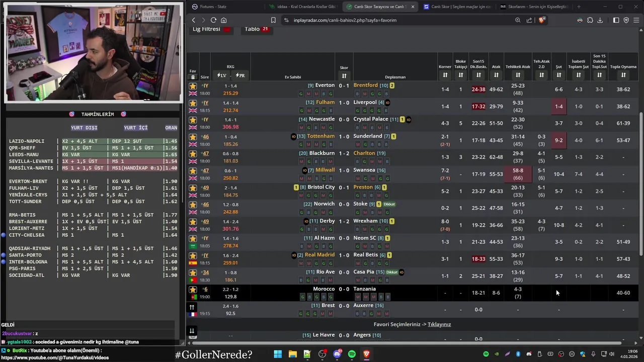Image resolution: width=644 pixels, height=362 pixels.
Task: Toggle favorite star for Newcastle row
Action: 193,120
